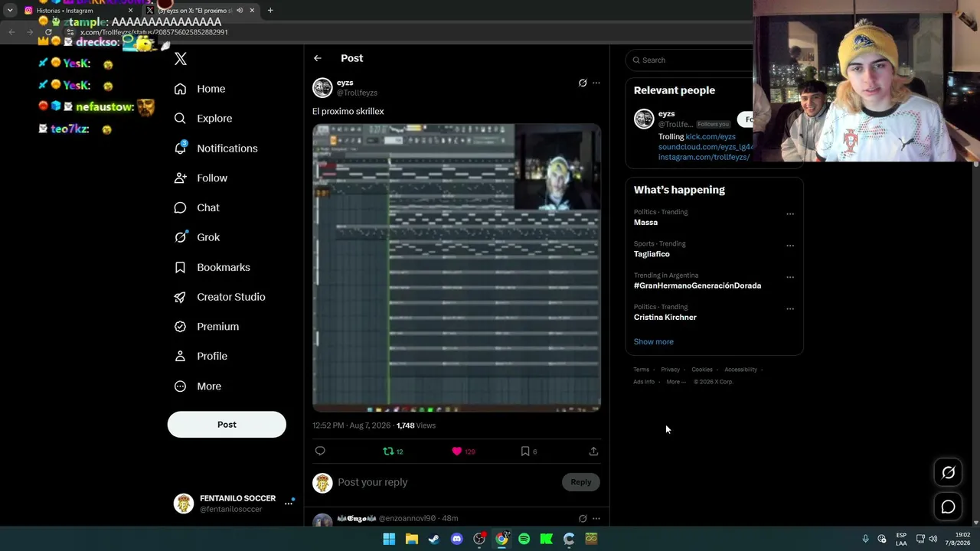Viewport: 980px width, 551px height.
Task: Repost the eyzs post with 12 reposts
Action: click(x=393, y=452)
